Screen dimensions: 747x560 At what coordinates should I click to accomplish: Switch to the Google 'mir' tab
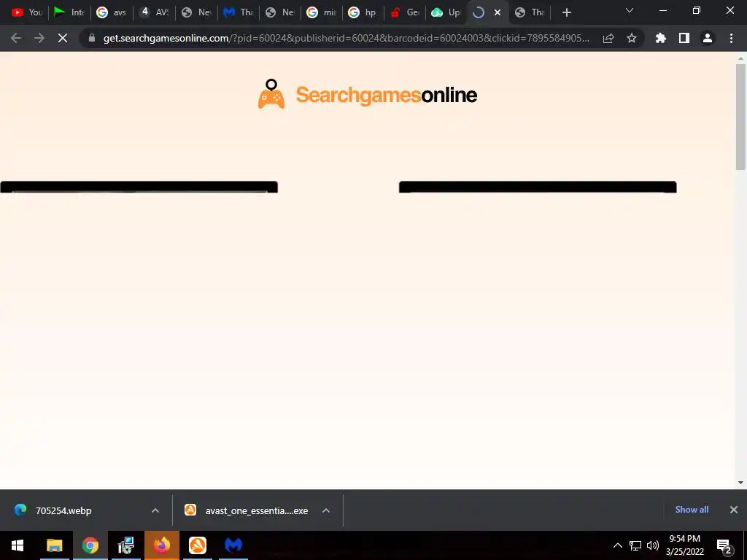click(322, 12)
